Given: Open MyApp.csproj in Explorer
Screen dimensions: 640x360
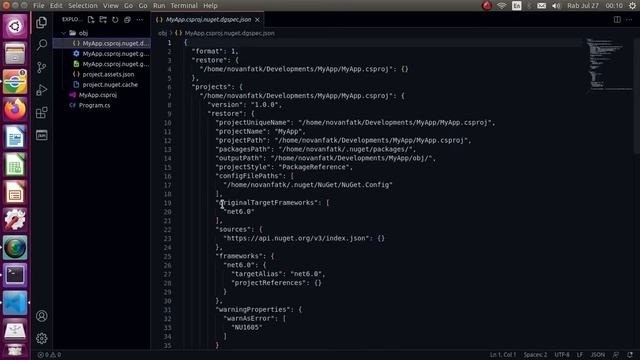Looking at the screenshot, I should tap(102, 95).
